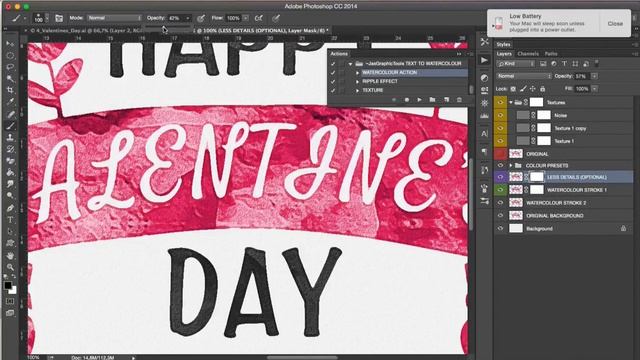Viewport: 640px width, 360px height.
Task: Select the Zoom tool in toolbox
Action: pos(10,267)
